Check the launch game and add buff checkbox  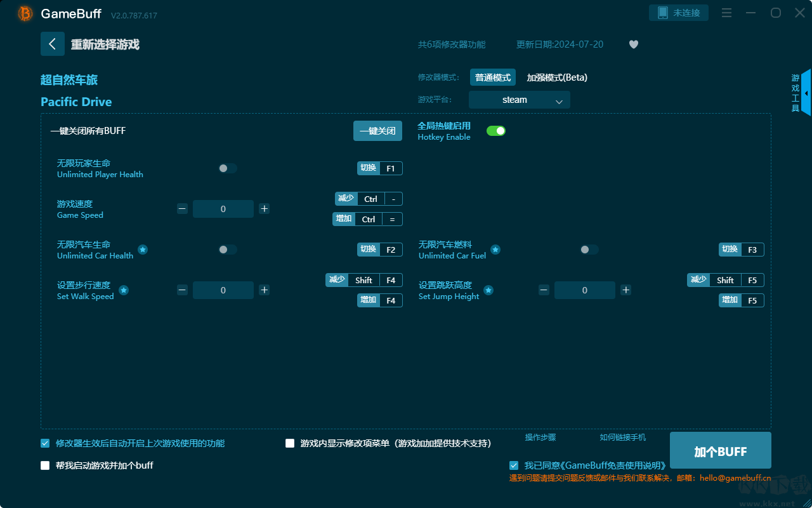45,465
